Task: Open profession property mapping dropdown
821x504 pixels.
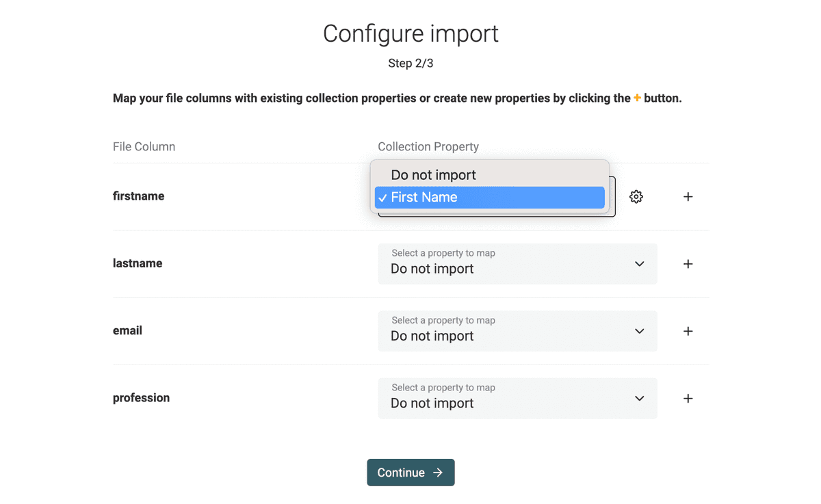Action: click(x=518, y=399)
